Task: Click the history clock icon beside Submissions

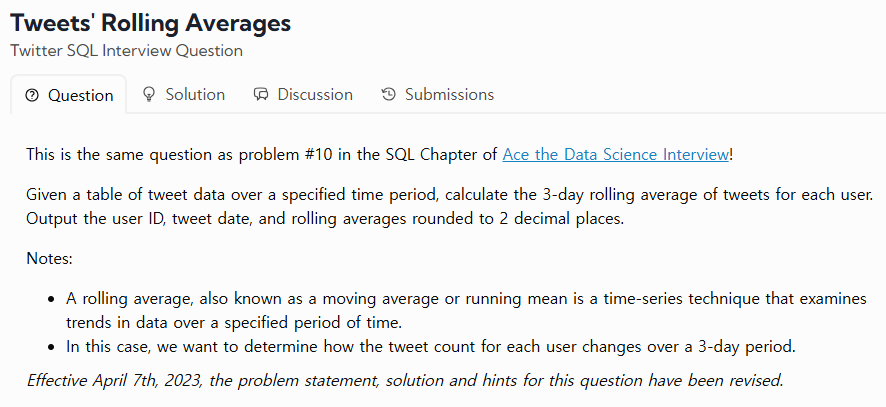Action: tap(389, 94)
